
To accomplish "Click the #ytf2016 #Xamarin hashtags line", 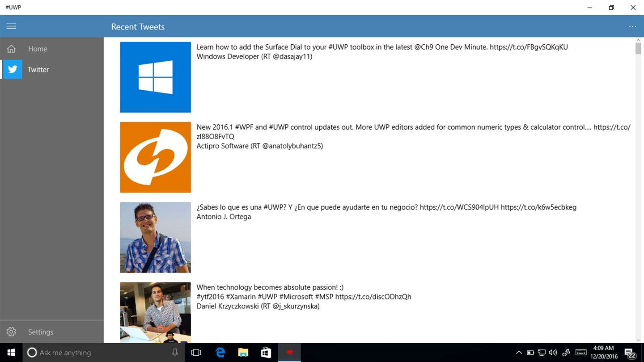I will tap(304, 296).
